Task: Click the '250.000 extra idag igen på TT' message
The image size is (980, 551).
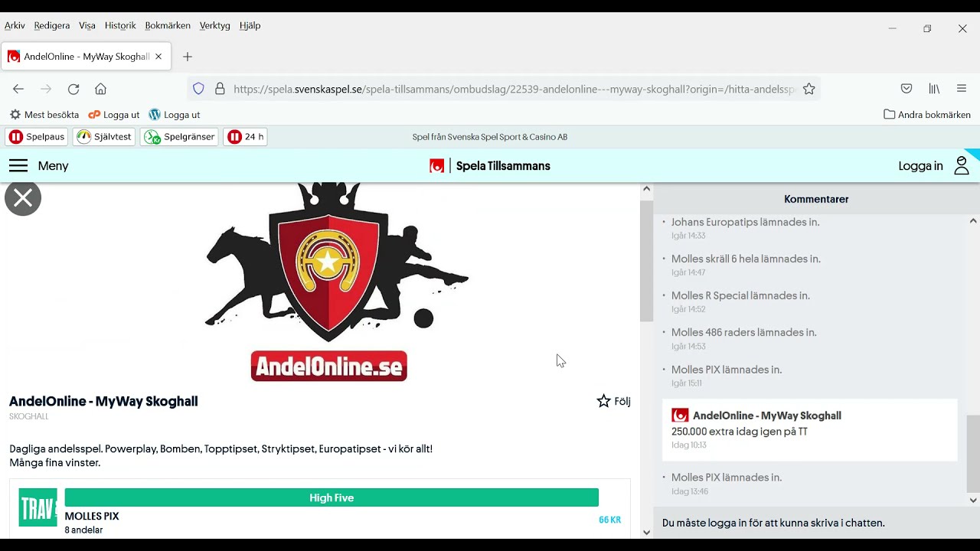Action: (740, 432)
